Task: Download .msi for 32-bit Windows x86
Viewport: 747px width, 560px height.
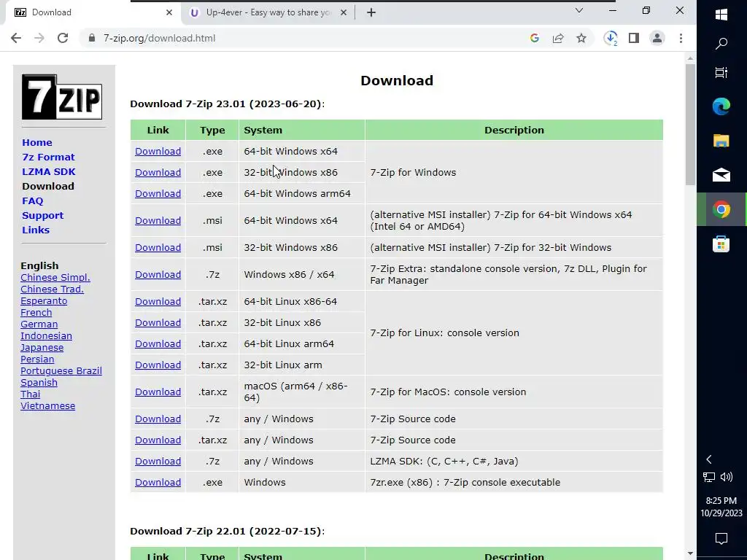Action: click(x=158, y=248)
